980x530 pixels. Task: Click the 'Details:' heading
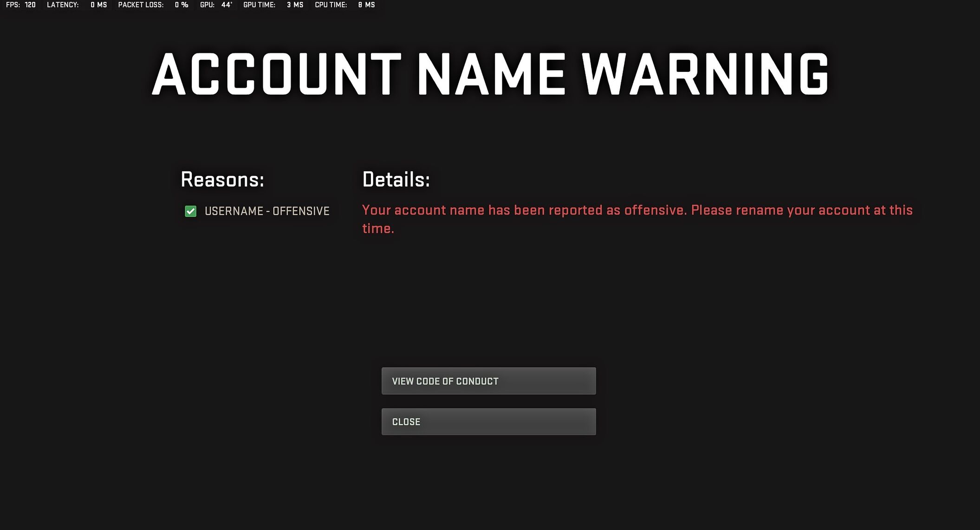[396, 179]
